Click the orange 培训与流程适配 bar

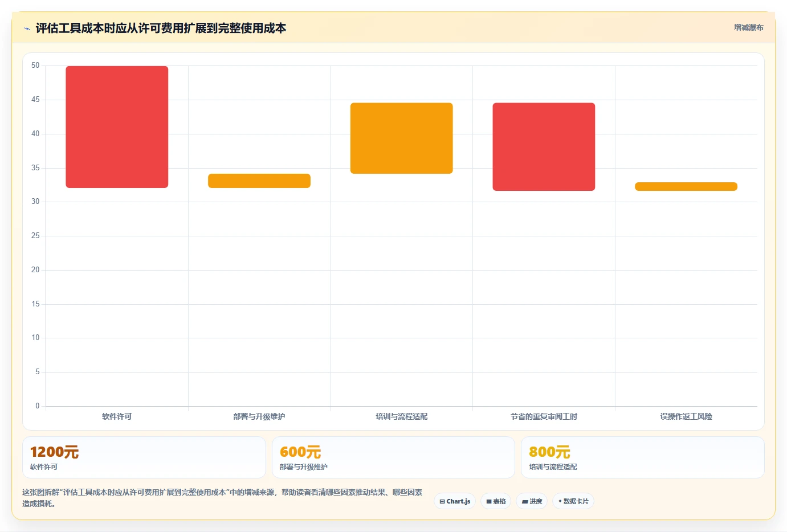[402, 138]
